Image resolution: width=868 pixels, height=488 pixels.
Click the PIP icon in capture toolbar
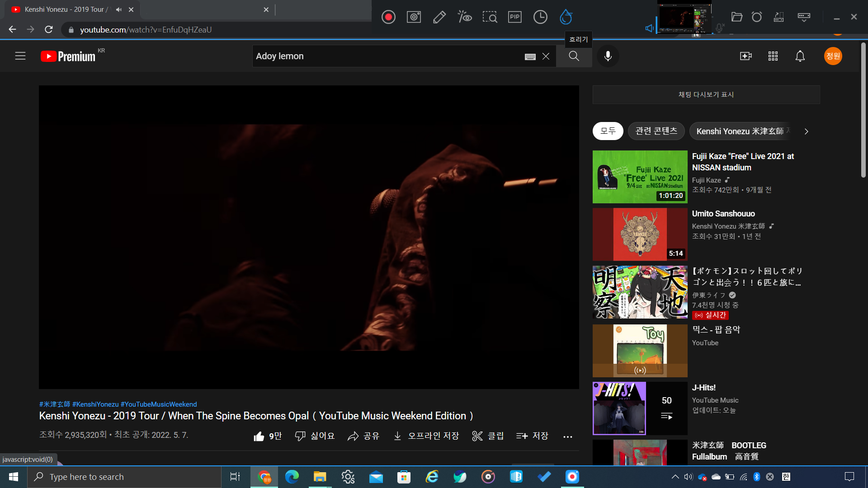[x=515, y=17]
